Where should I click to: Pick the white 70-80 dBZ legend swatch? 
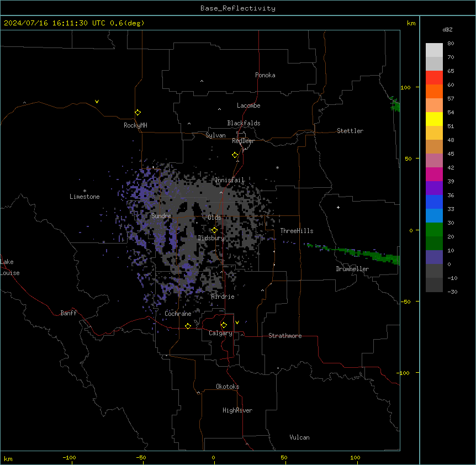(x=434, y=50)
